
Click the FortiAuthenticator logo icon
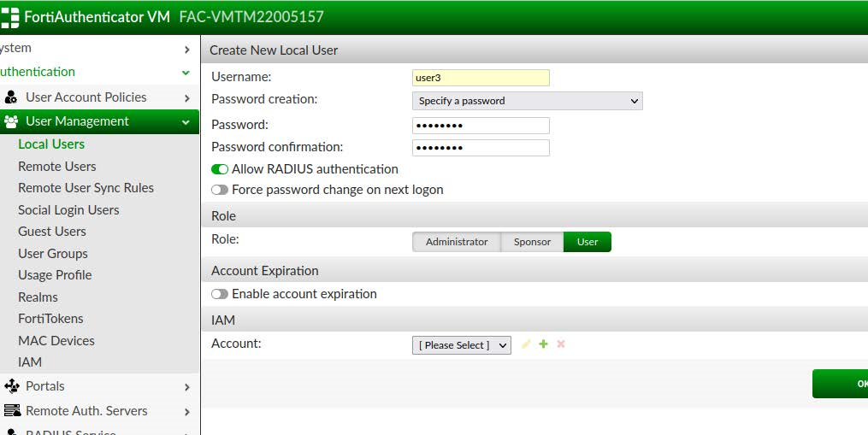pyautogui.click(x=10, y=16)
